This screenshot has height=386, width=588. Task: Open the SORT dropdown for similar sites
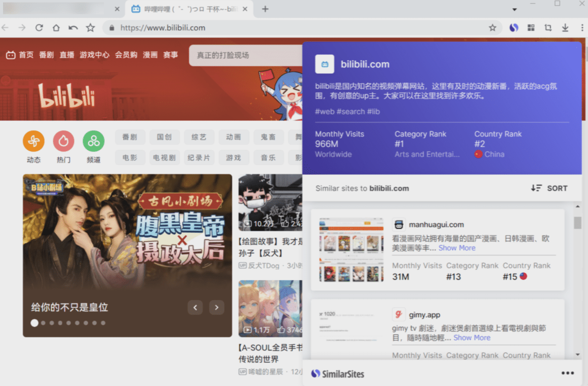549,189
